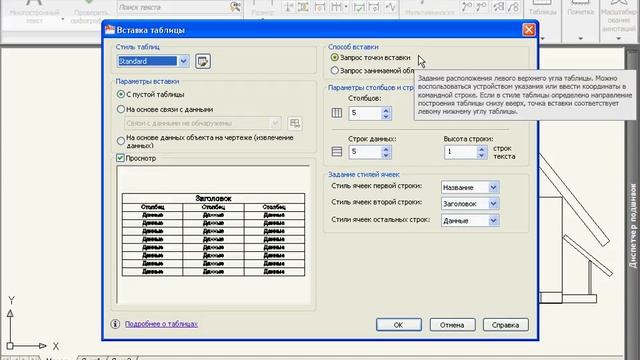Select the Запрос занимаемой области radio button
This screenshot has width=640, height=360.
click(335, 71)
